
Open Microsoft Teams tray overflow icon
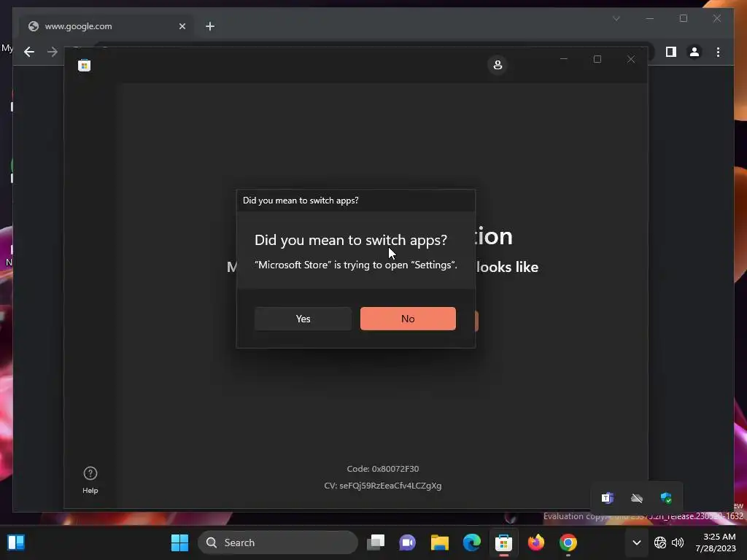[x=607, y=498]
